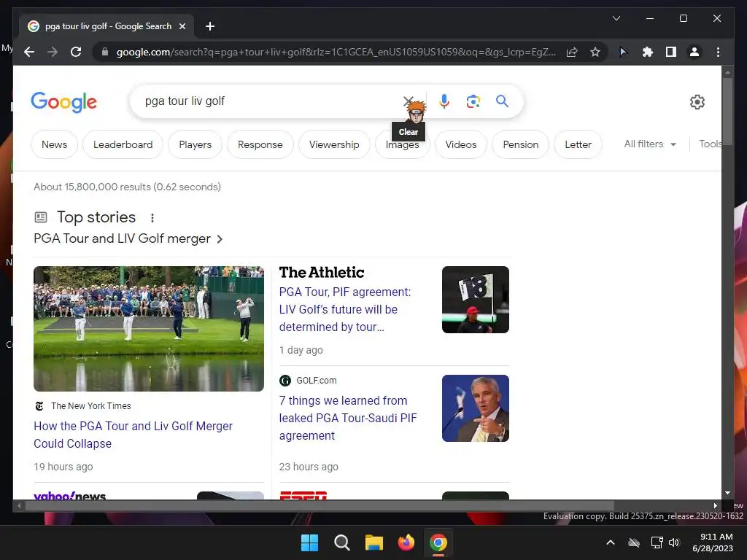Click The New York Times source label
The image size is (747, 560).
[x=90, y=405]
